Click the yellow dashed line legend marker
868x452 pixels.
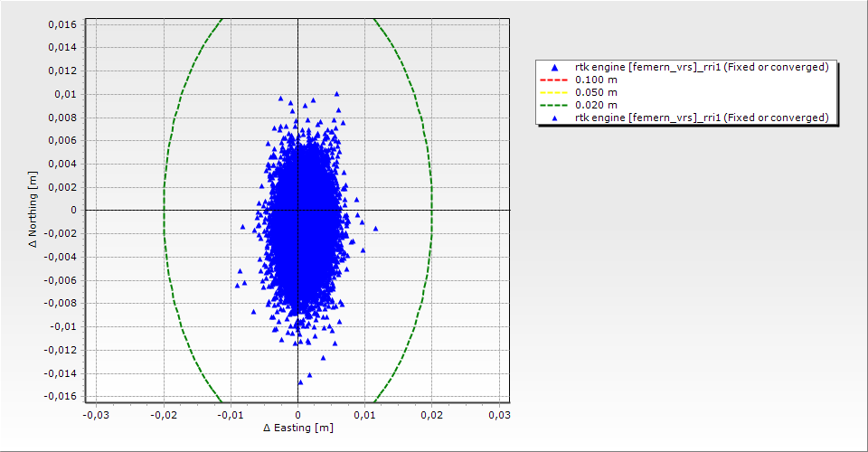click(x=554, y=92)
